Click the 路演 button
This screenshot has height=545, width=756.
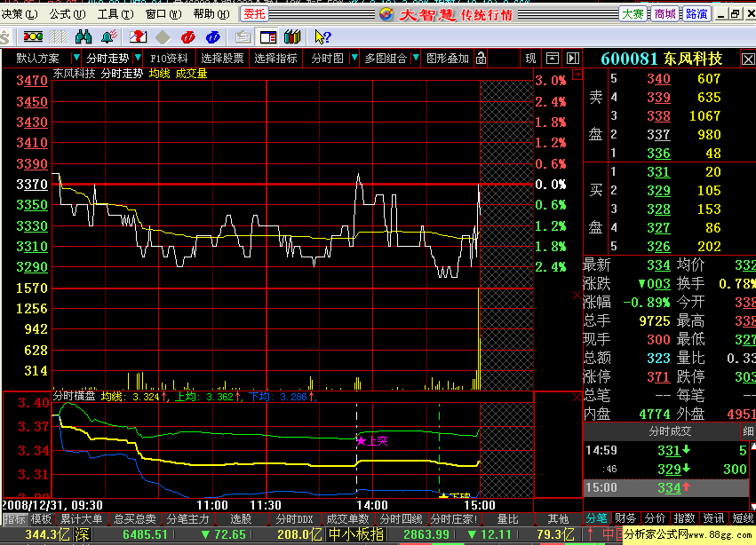(x=696, y=14)
